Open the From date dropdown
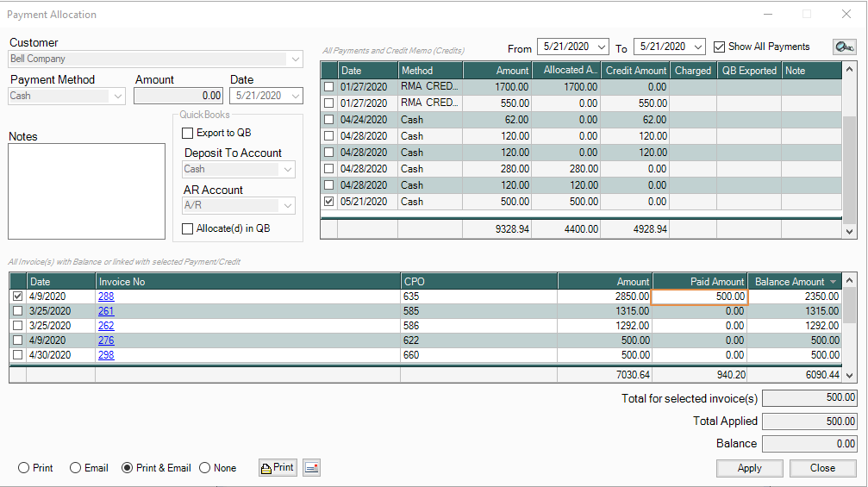The width and height of the screenshot is (868, 487). pos(601,47)
